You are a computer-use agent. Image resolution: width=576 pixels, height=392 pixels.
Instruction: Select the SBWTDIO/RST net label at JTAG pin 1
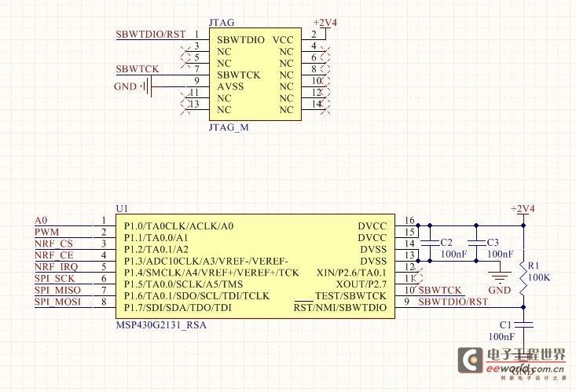tap(151, 34)
